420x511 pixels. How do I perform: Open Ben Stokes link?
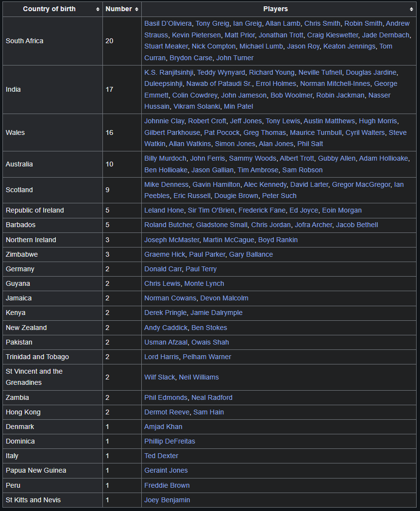pos(209,328)
